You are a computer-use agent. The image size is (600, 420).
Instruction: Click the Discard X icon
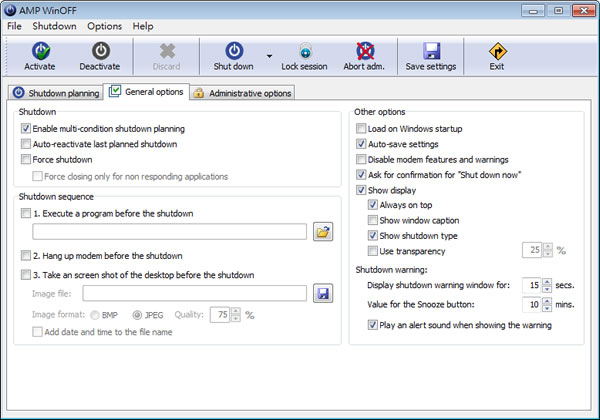point(167,51)
